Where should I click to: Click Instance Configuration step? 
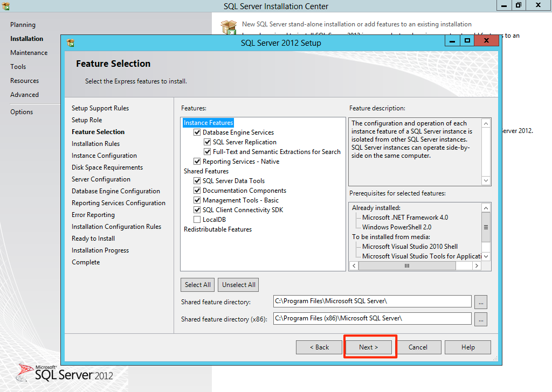pyautogui.click(x=104, y=156)
